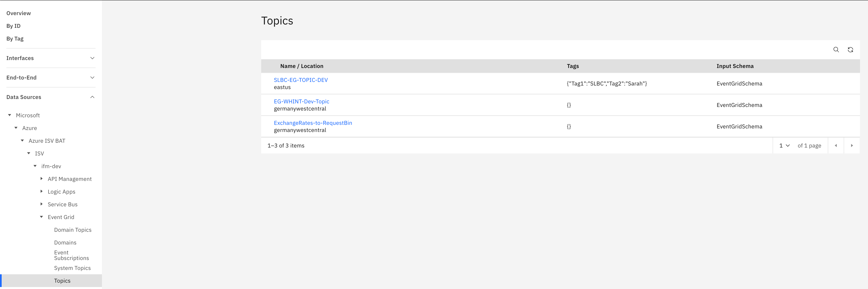868x289 pixels.
Task: Collapse the Data Sources section
Action: point(92,97)
